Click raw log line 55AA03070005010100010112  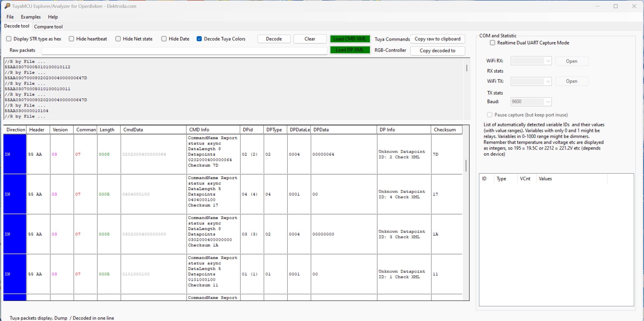[x=37, y=67]
